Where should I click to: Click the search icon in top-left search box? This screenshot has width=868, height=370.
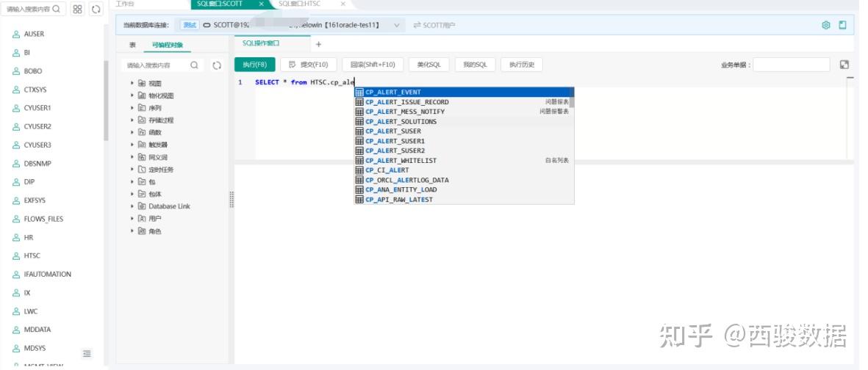click(x=56, y=9)
